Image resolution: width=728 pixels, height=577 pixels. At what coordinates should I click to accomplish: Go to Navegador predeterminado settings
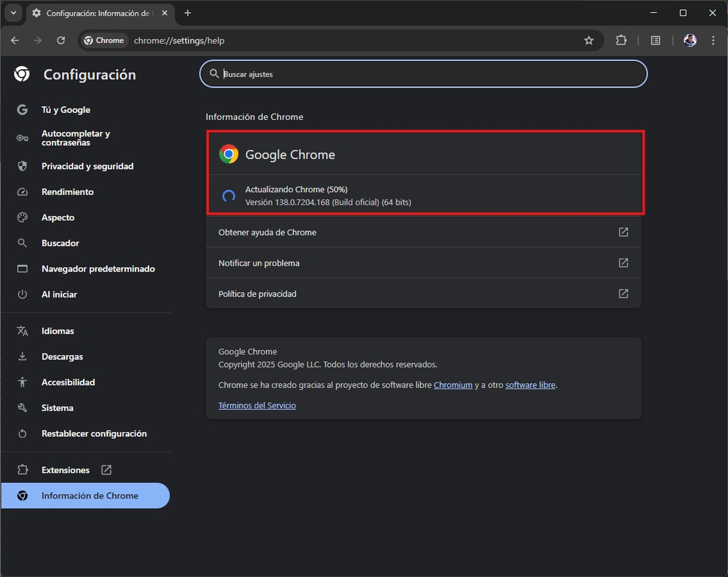(x=86, y=269)
